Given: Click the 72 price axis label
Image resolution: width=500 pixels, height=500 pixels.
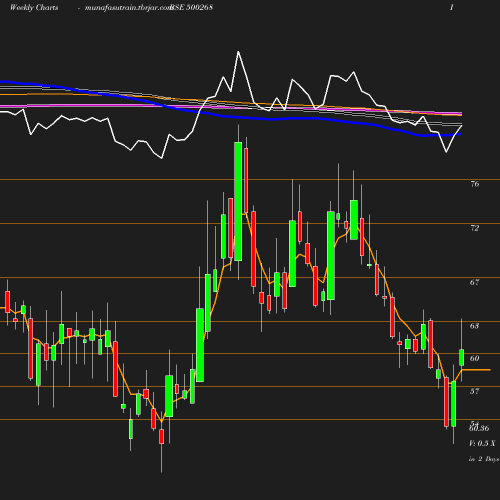Looking at the screenshot, I should pyautogui.click(x=474, y=228).
